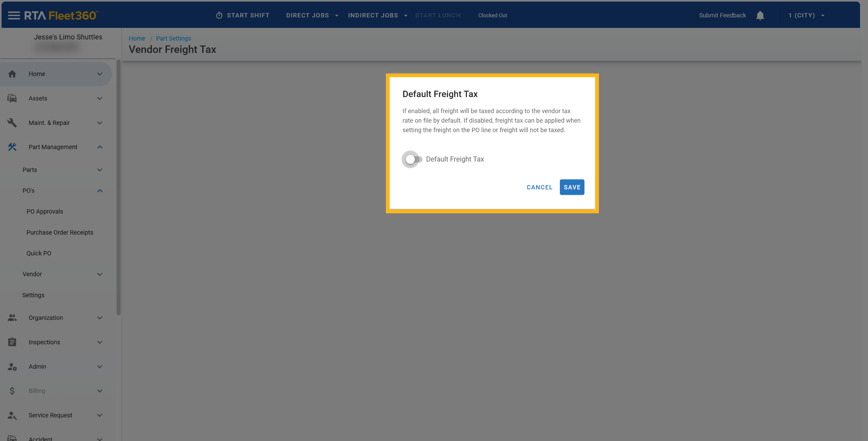This screenshot has width=868, height=441.
Task: Open Purchase Order Receipts page
Action: 60,232
